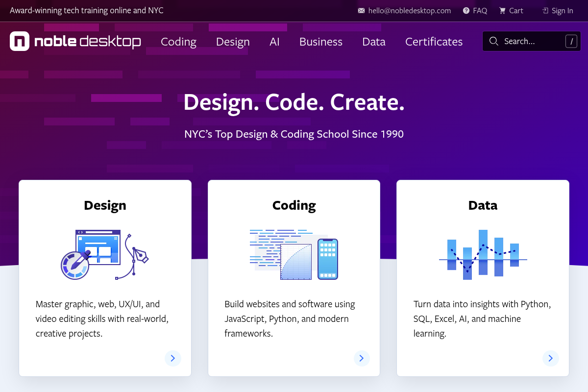
Task: Open the Design card arrow button
Action: (173, 358)
